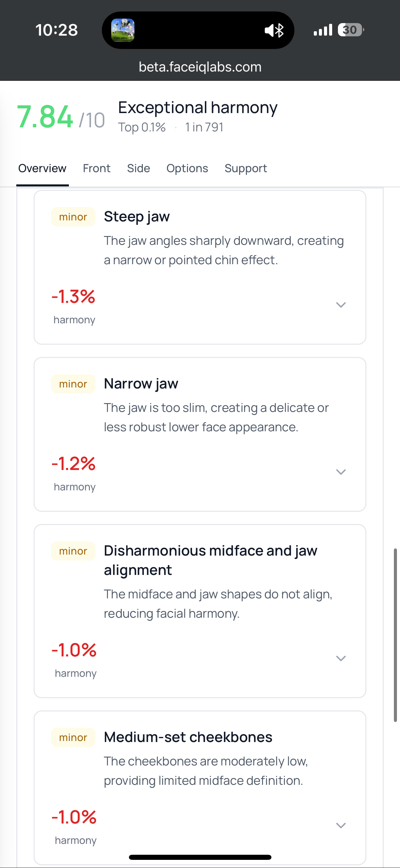Image resolution: width=400 pixels, height=868 pixels.
Task: Tap the beta.faceiqlabs.com address bar
Action: [200, 67]
